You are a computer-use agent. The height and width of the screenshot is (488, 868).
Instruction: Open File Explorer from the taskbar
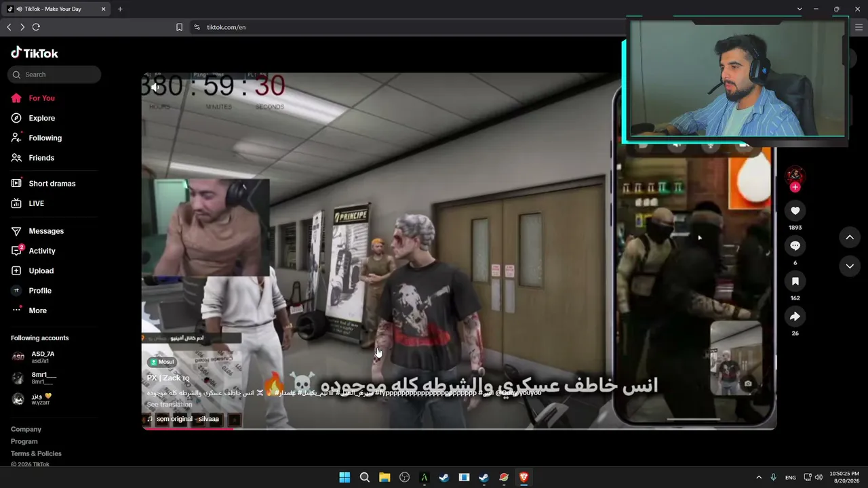coord(384,477)
